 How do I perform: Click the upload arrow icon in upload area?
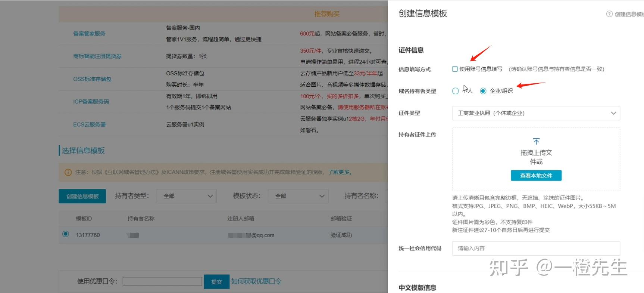tap(536, 141)
